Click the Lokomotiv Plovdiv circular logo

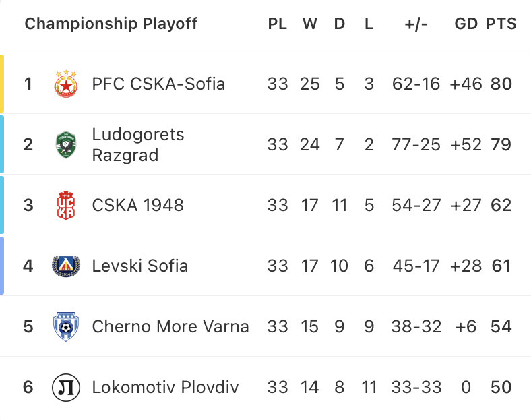click(66, 387)
